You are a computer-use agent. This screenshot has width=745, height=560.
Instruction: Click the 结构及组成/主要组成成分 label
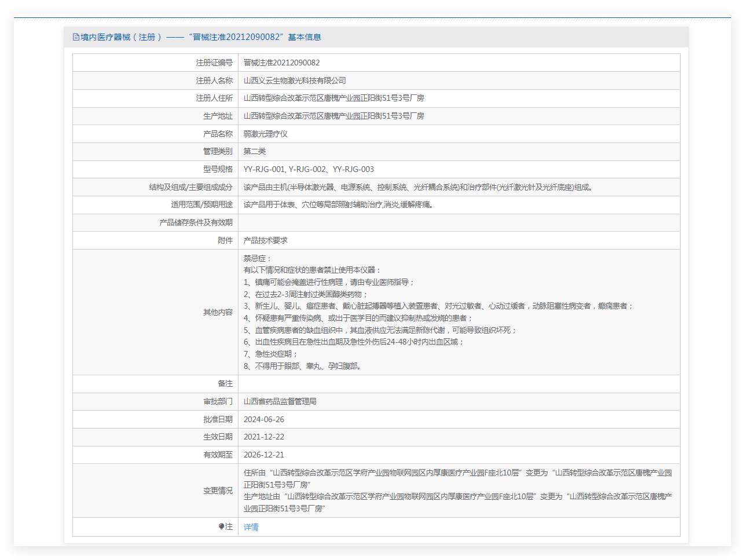(190, 187)
